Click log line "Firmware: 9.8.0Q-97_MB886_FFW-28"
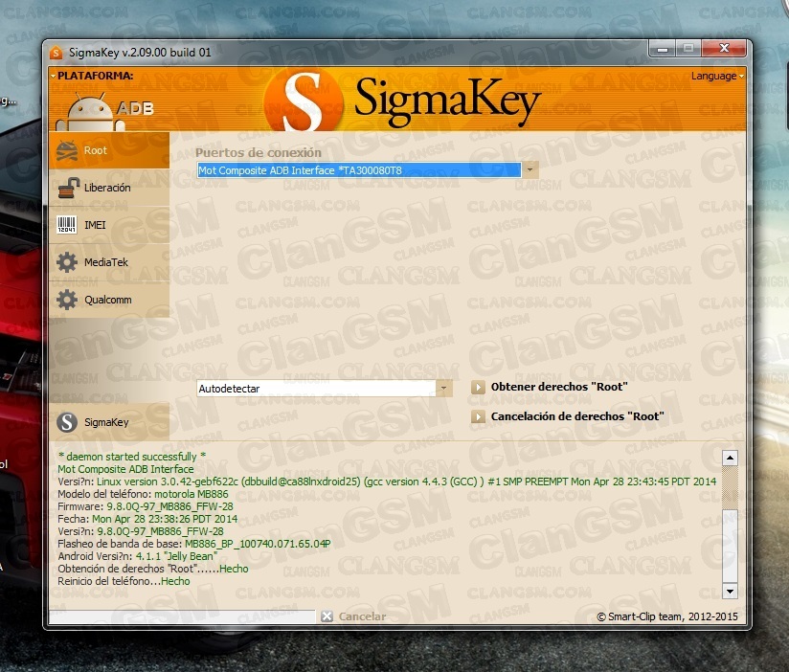Screen dimensions: 789x672 pos(146,506)
